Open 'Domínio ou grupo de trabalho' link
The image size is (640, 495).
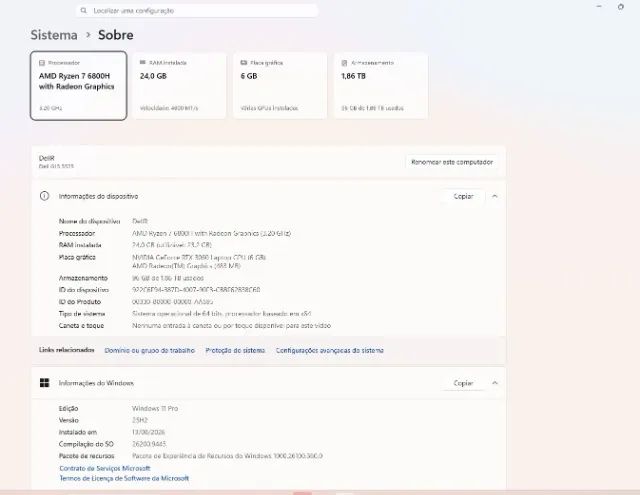tap(149, 350)
